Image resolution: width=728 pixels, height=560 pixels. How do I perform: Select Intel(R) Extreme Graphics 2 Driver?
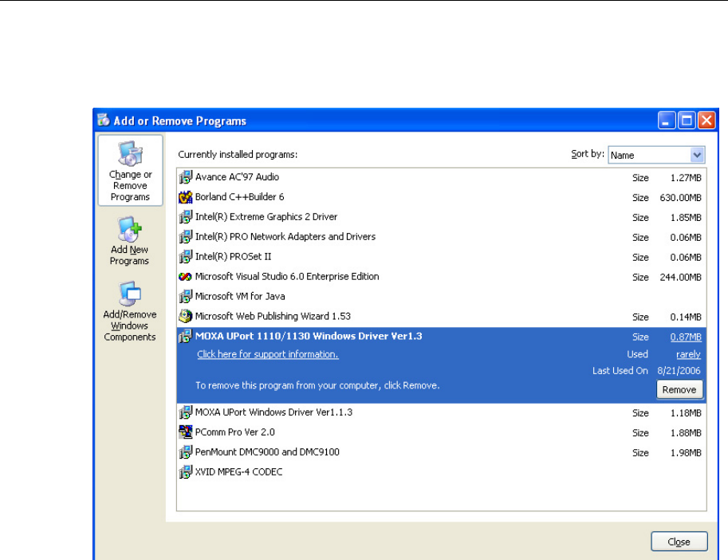266,217
